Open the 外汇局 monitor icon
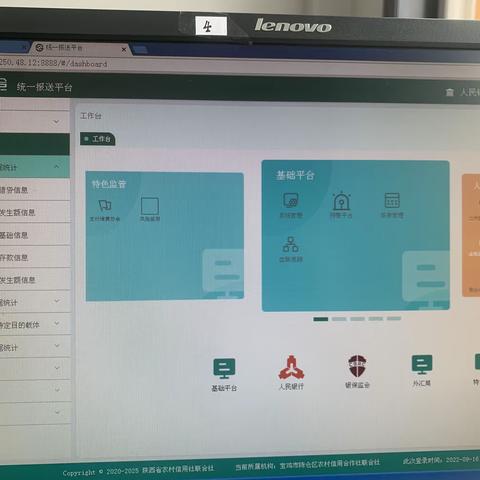 tap(422, 365)
